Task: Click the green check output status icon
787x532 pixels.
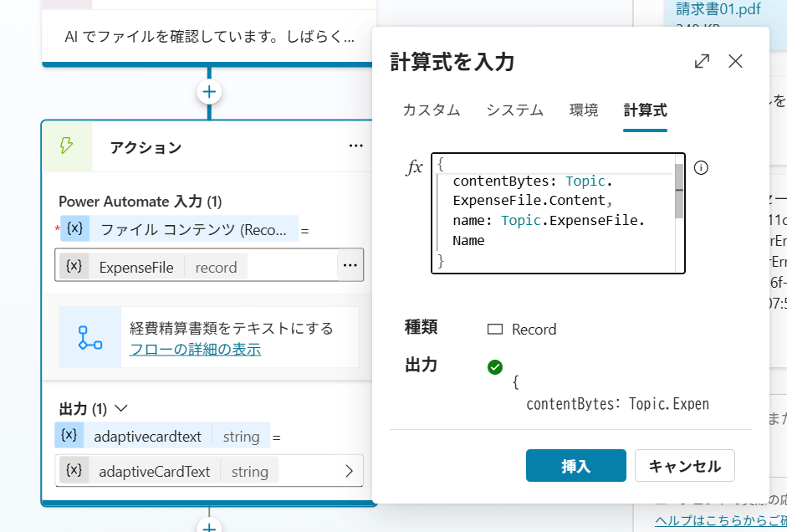Action: [495, 366]
